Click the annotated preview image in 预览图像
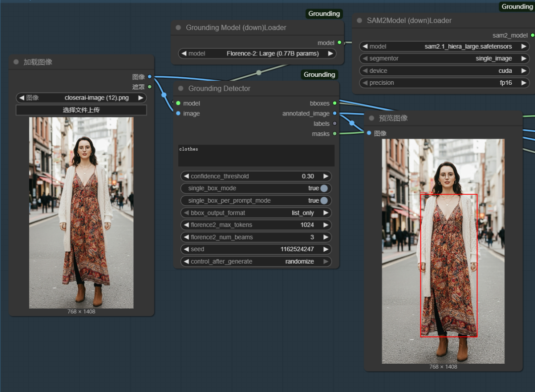 pyautogui.click(x=443, y=251)
